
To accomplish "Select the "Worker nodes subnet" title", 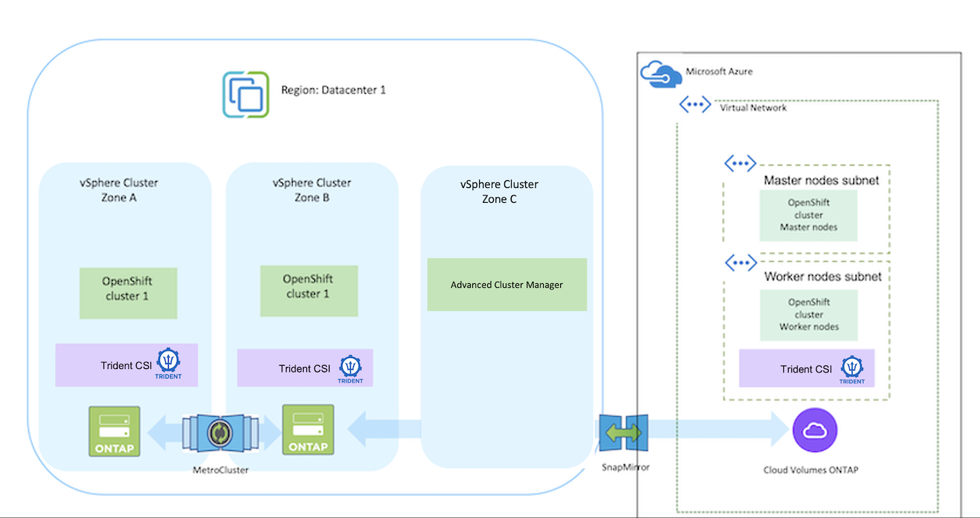I will click(x=823, y=276).
